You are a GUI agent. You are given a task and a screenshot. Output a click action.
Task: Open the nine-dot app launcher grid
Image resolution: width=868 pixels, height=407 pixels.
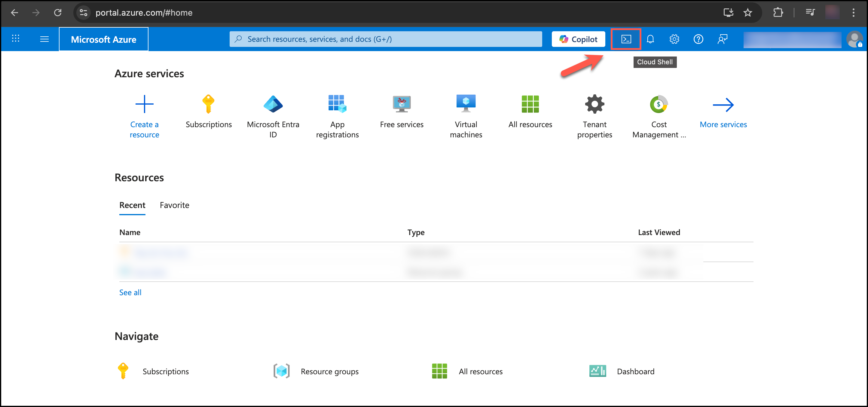point(16,39)
